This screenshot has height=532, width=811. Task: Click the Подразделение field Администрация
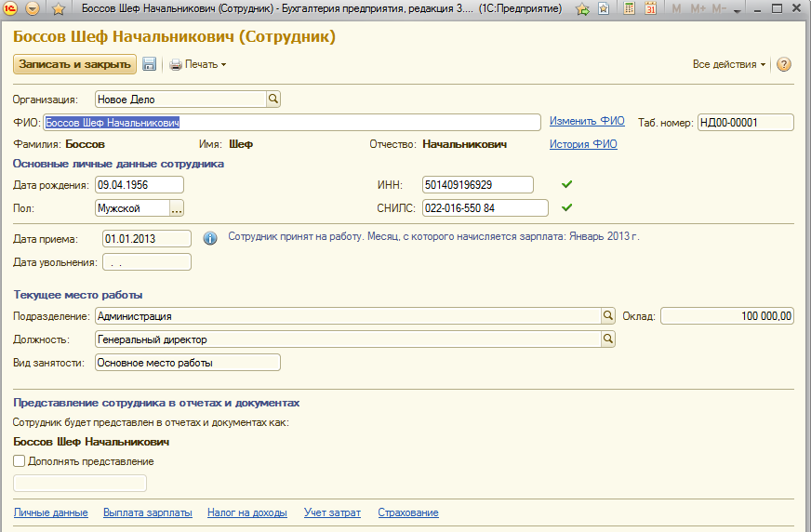click(x=348, y=316)
